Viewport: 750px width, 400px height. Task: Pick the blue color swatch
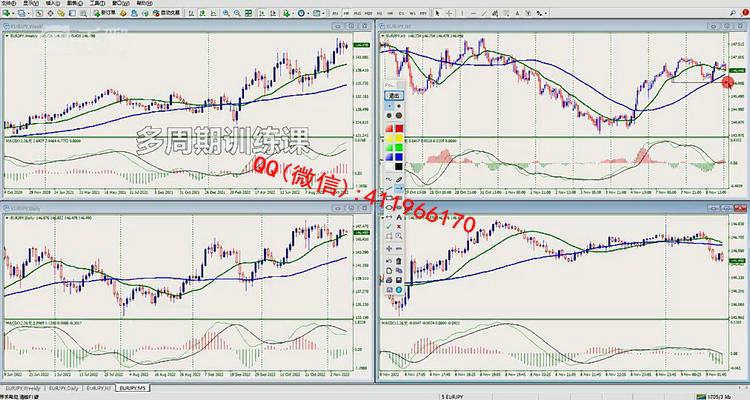[x=399, y=156]
